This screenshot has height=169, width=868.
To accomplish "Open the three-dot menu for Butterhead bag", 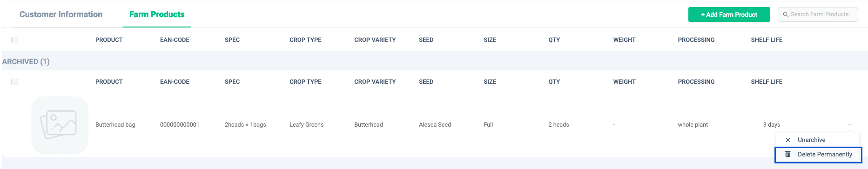I will coord(850,124).
